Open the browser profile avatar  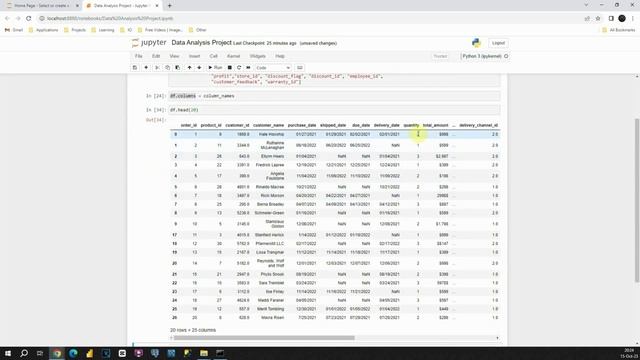[622, 18]
